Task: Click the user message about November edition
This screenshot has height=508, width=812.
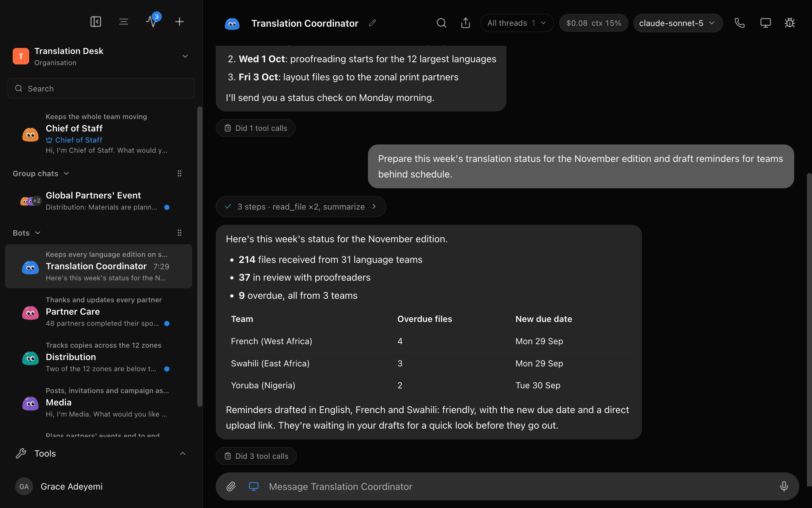Action: 580,166
